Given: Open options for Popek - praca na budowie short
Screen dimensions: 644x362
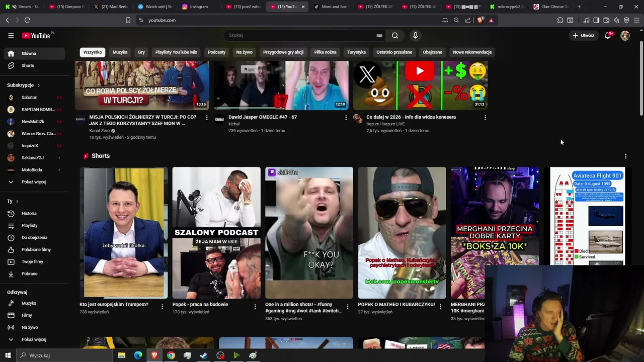Looking at the screenshot, I should [255, 306].
